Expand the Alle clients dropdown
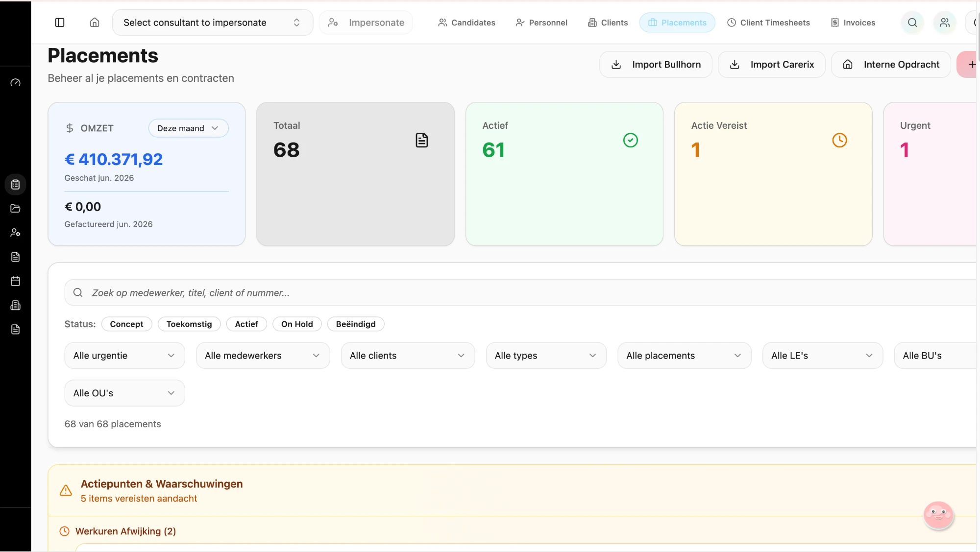This screenshot has height=552, width=980. pos(408,356)
